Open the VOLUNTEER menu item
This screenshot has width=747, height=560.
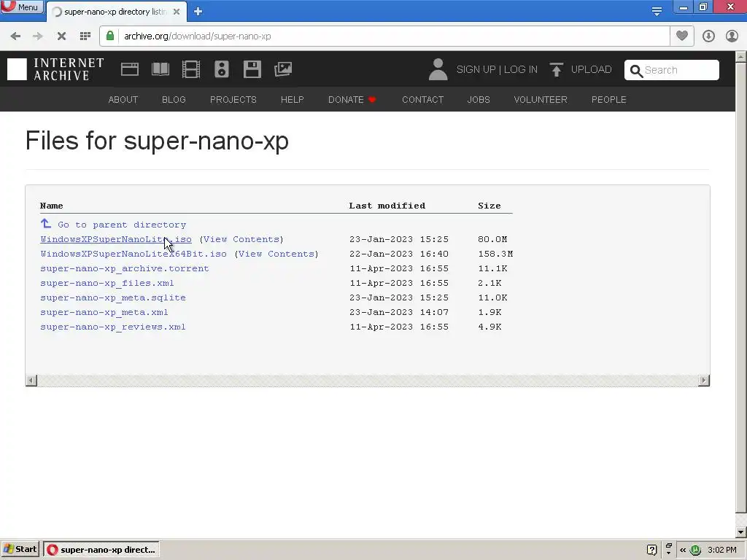(x=541, y=99)
